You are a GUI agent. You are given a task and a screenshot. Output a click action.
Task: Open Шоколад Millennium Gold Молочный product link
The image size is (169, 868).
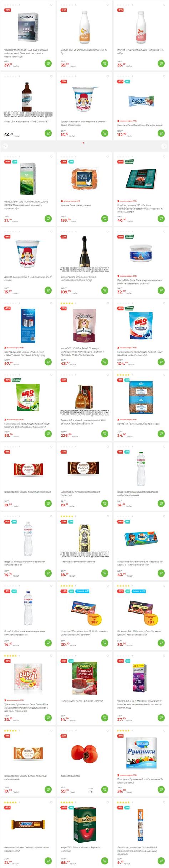click(84, 633)
